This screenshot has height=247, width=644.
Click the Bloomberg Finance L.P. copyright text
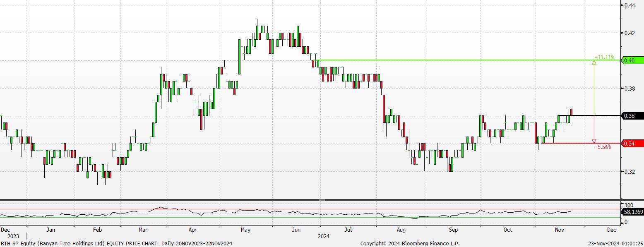[410, 243]
